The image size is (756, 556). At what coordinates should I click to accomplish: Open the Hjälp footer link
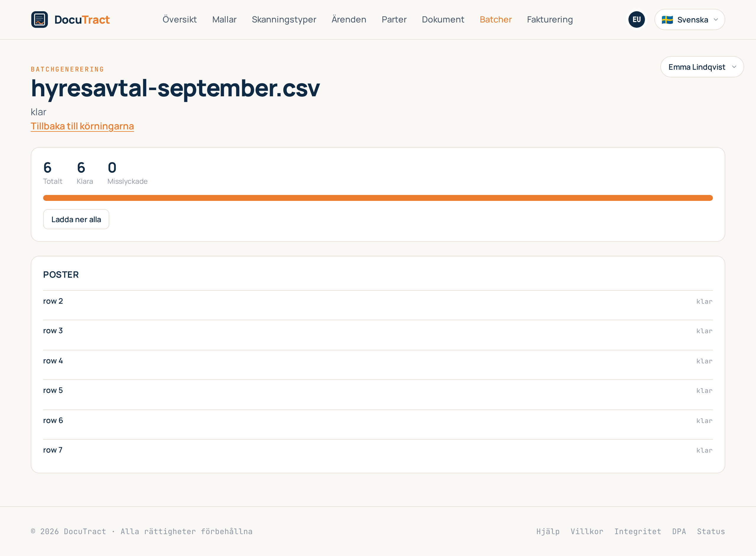click(548, 531)
